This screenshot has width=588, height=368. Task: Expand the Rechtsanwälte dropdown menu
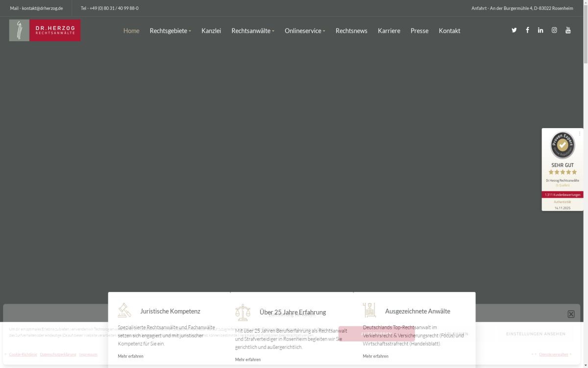252,31
